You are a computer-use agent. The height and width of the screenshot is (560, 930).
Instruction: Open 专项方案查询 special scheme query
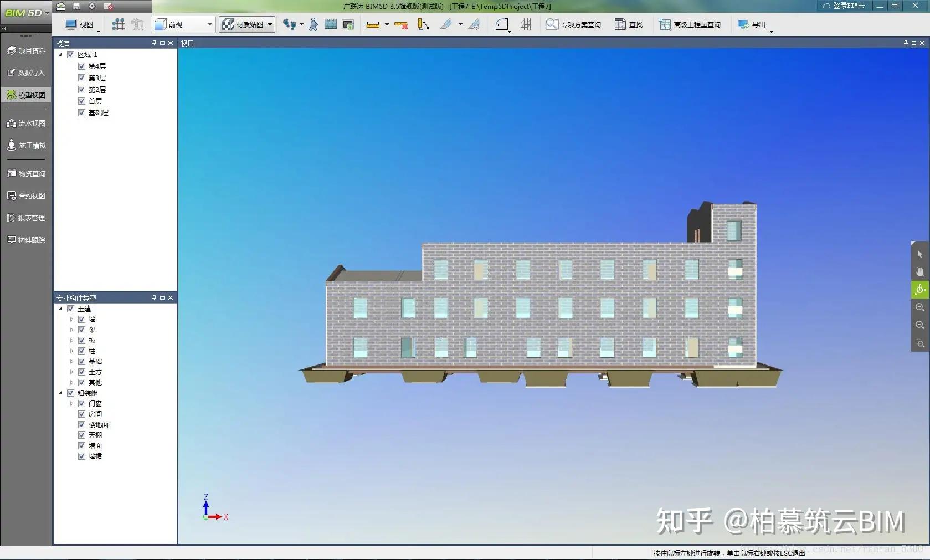pyautogui.click(x=573, y=24)
